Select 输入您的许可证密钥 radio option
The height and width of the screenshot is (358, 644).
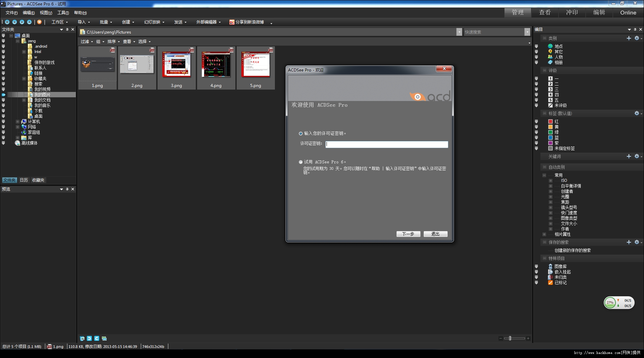pos(301,134)
